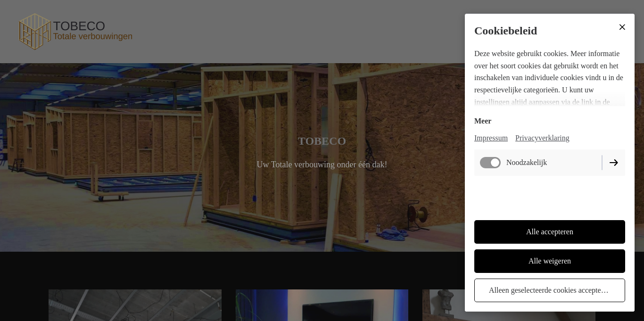Click the TOBECO cube logo icon
This screenshot has width=644, height=321.
click(x=34, y=32)
